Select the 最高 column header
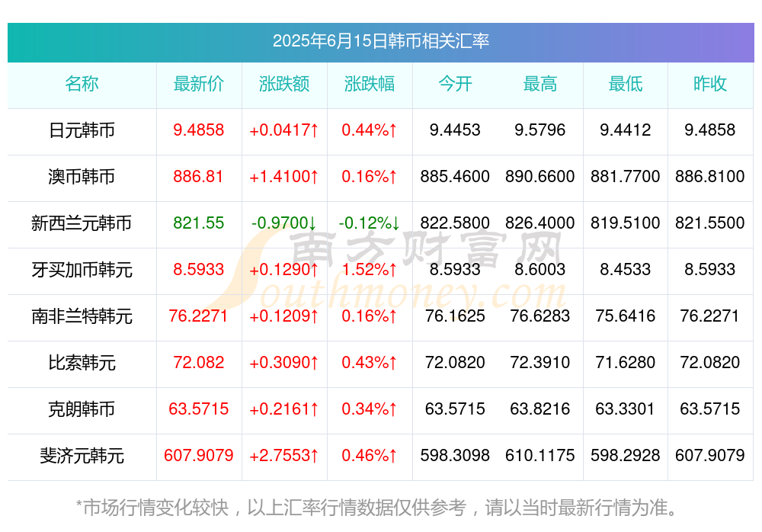Image resolution: width=762 pixels, height=532 pixels. [540, 84]
